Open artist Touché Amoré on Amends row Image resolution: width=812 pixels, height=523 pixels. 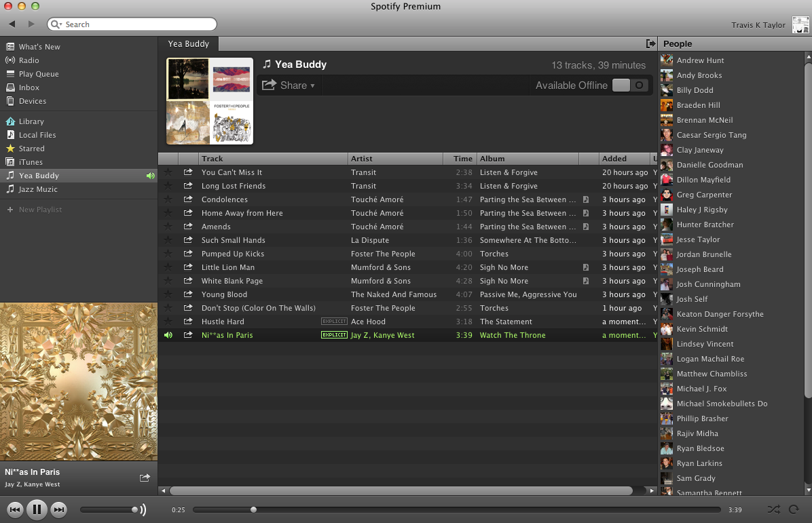377,227
